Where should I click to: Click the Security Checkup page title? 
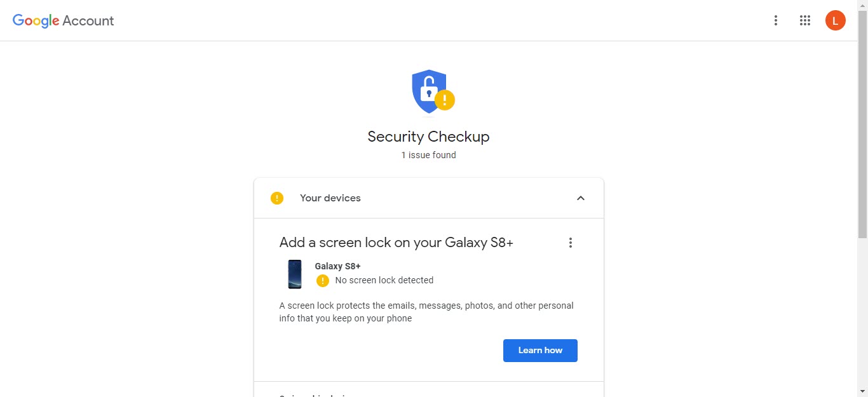[x=428, y=137]
